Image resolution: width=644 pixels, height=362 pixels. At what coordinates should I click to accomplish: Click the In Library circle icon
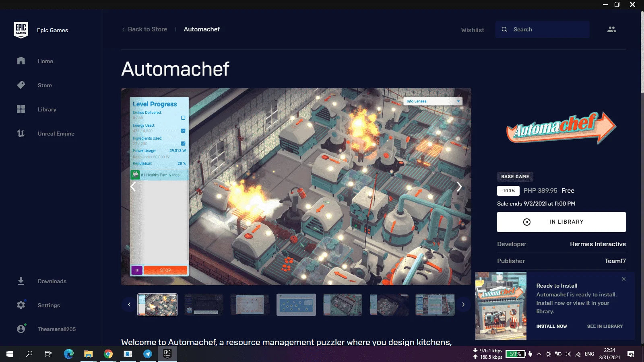coord(527,222)
